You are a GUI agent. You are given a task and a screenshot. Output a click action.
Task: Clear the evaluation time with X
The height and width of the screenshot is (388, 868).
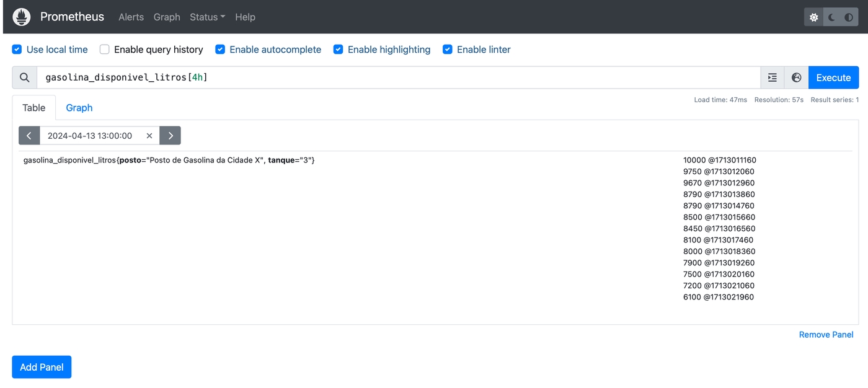149,136
